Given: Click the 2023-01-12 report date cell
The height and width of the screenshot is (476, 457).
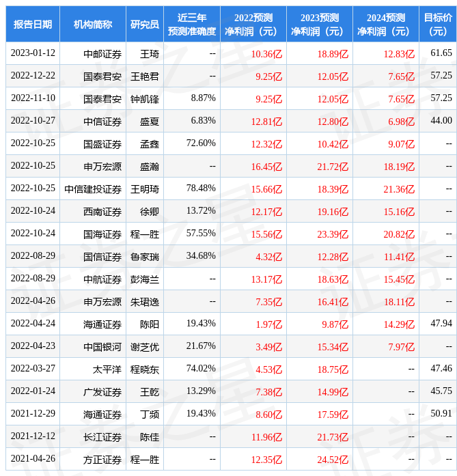Looking at the screenshot, I should (x=33, y=53).
